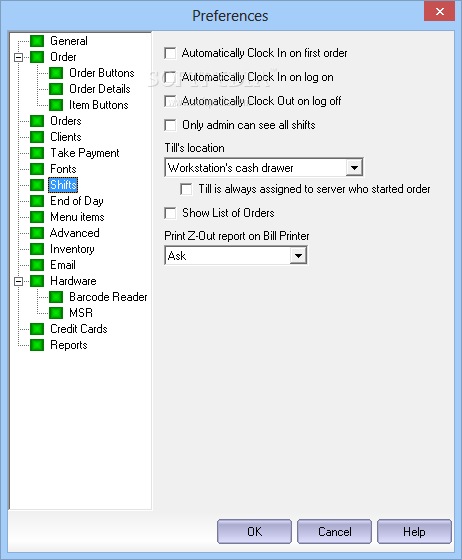Select the Shifts tree item
This screenshot has width=462, height=560.
pyautogui.click(x=63, y=185)
